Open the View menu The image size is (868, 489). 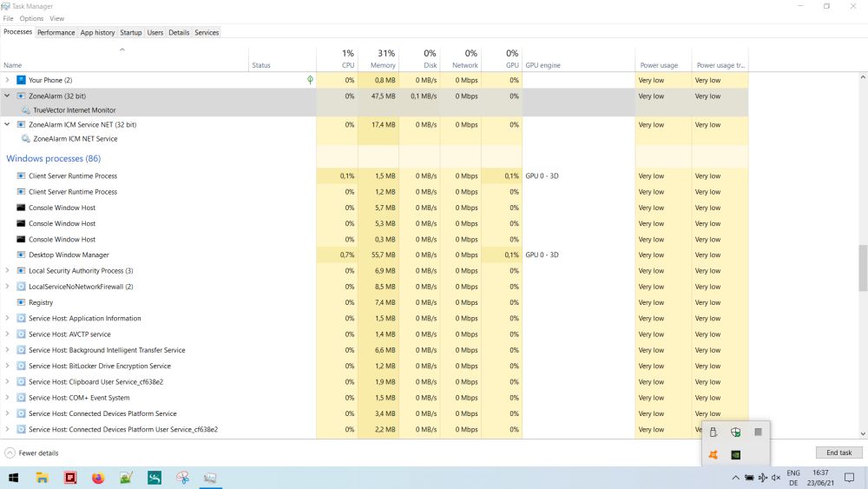point(57,18)
